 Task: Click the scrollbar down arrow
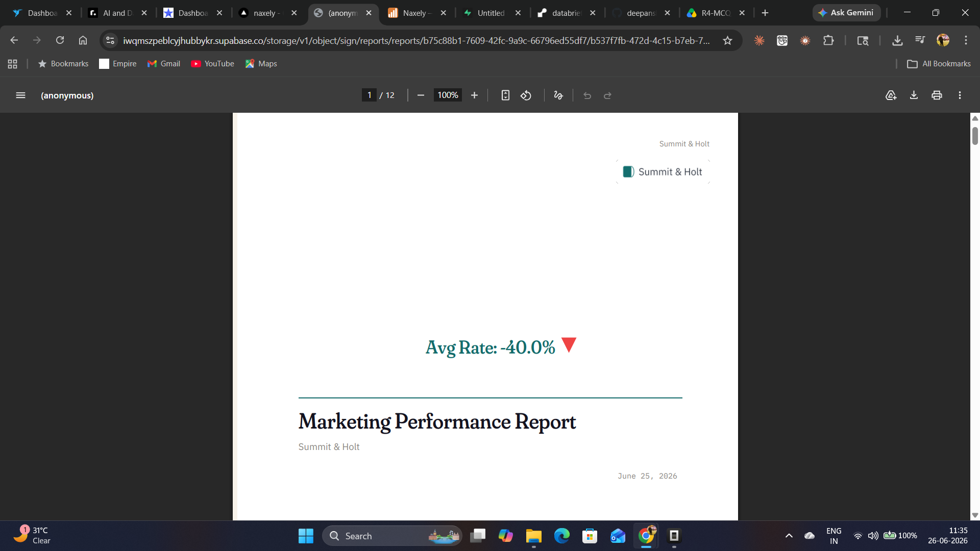[x=975, y=515]
